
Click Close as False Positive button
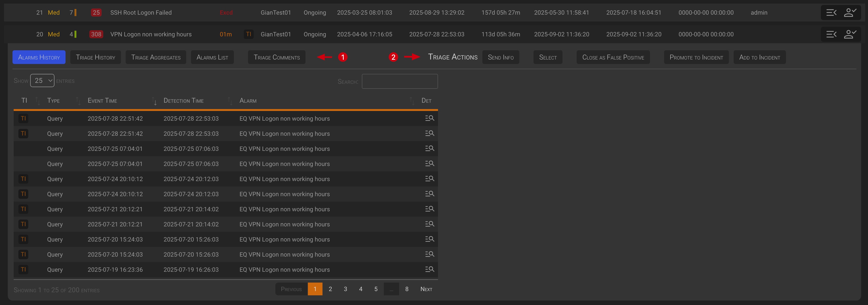click(x=613, y=57)
